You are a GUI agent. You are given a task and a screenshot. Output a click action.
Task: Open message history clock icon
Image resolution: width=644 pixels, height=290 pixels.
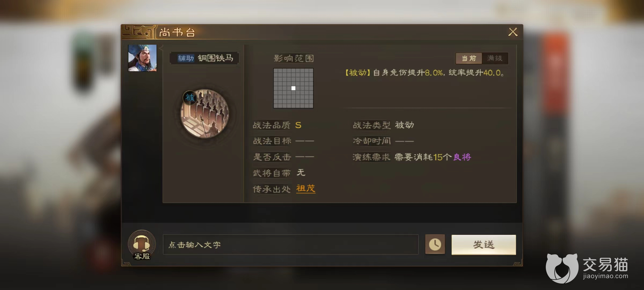[435, 244]
